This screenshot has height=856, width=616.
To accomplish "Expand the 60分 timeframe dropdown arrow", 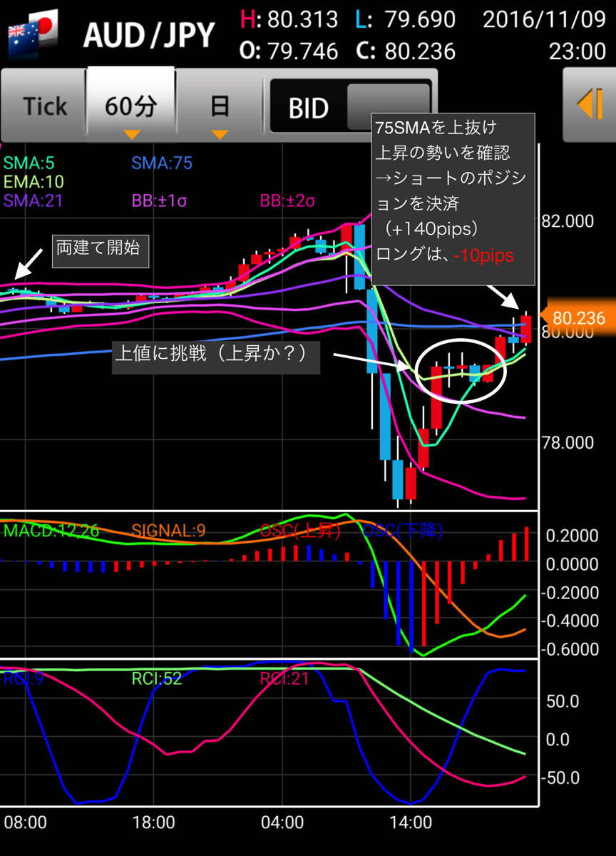I will coord(132,134).
